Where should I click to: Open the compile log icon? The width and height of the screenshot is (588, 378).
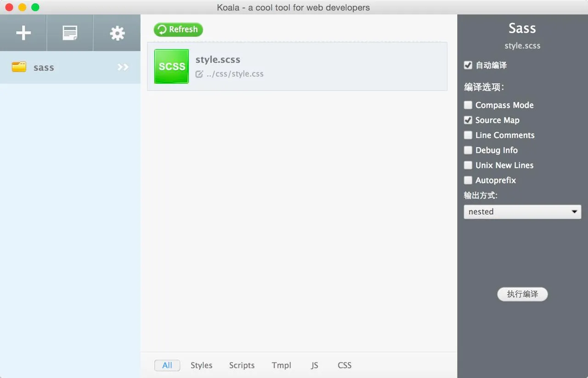pos(70,33)
